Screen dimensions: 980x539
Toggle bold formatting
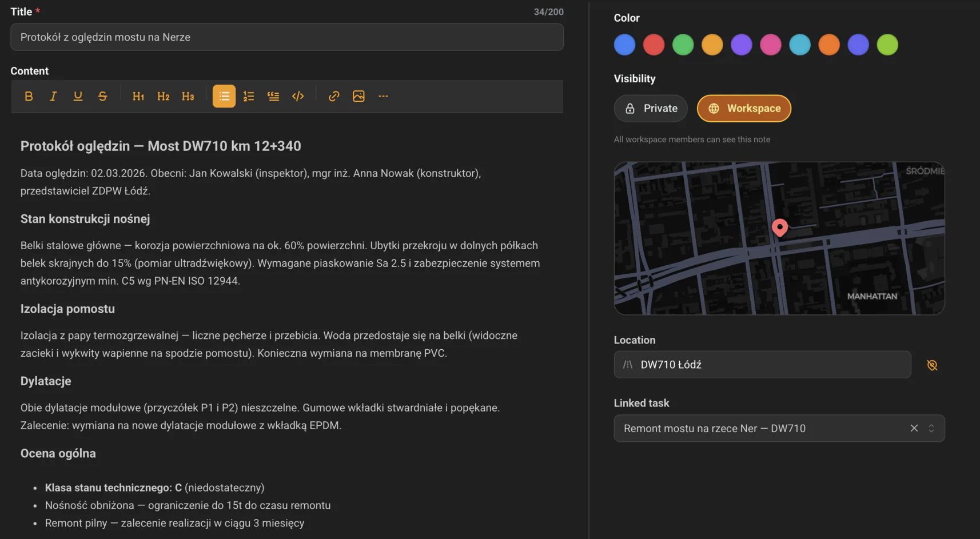29,96
